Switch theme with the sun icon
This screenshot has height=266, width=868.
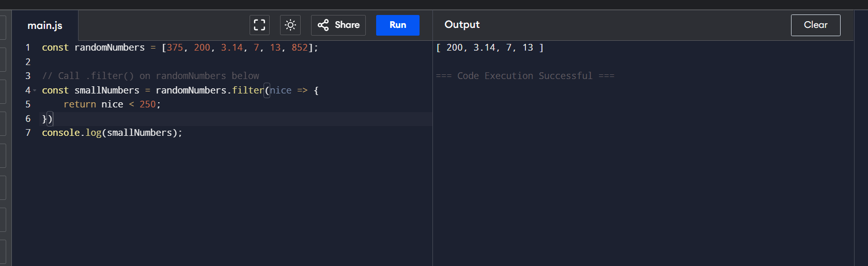tap(290, 25)
